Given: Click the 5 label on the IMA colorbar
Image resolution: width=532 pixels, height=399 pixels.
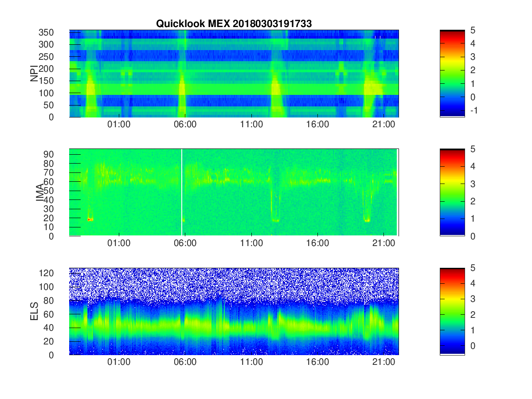Looking at the screenshot, I should [473, 149].
